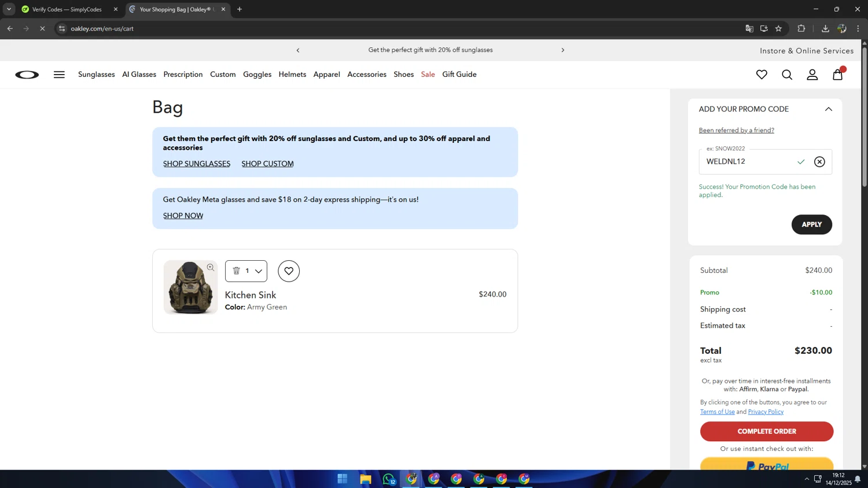Open the Kitchen Sink backpack thumbnail
The image size is (868, 488).
coord(190,287)
